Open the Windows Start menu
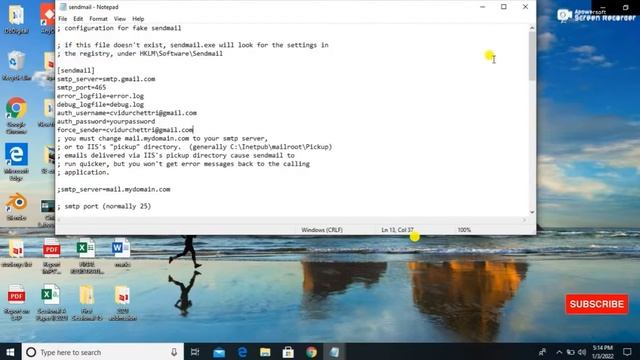 coord(11,352)
